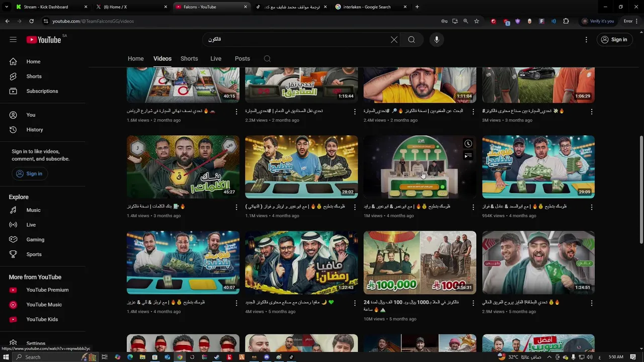Clear the search box with X icon
The image size is (644, 362).
(x=394, y=39)
